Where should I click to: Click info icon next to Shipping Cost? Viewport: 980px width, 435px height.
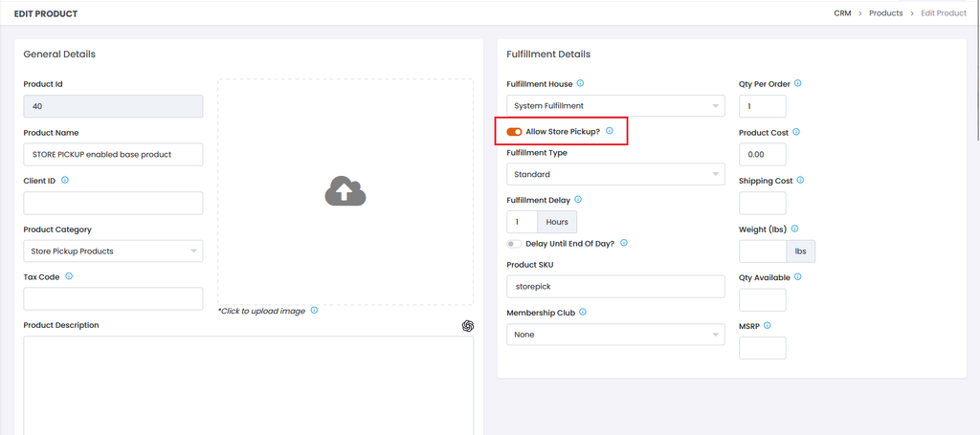800,180
